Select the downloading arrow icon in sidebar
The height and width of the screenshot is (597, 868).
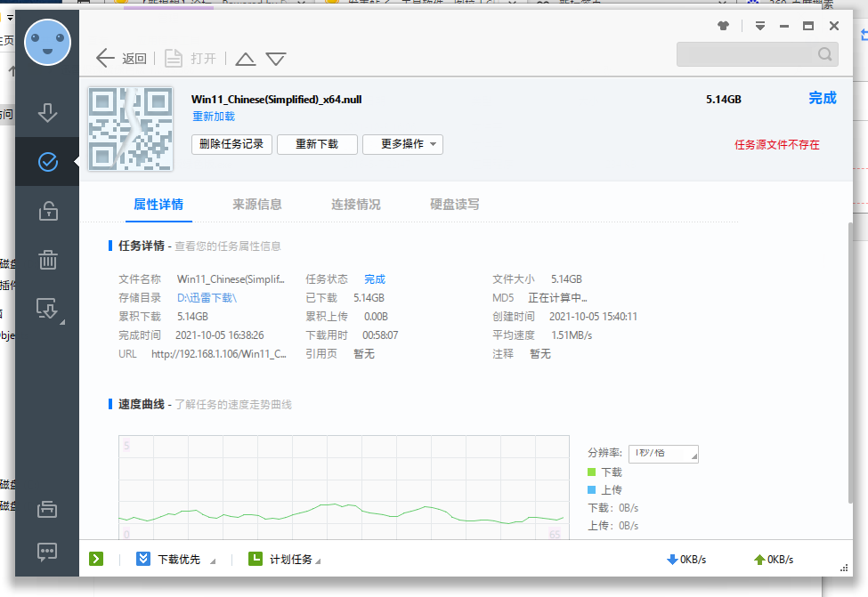[x=47, y=112]
